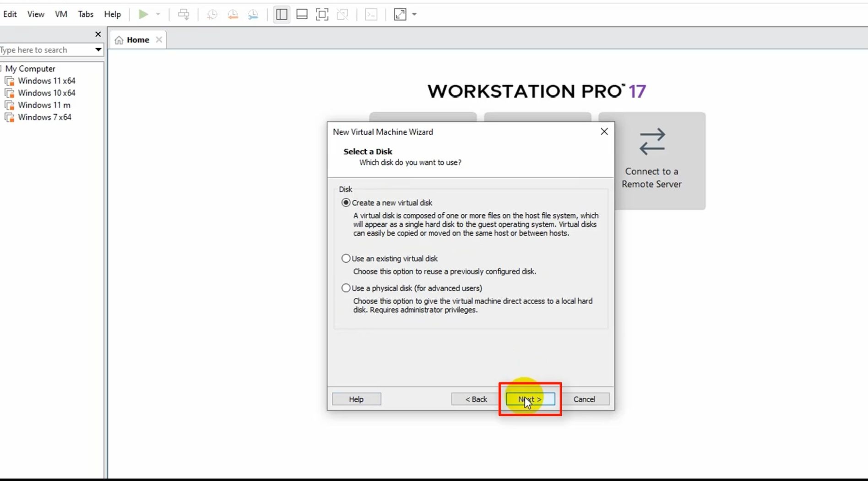Select the Windows 11 m virtual machine
This screenshot has height=481, width=868.
(x=44, y=105)
